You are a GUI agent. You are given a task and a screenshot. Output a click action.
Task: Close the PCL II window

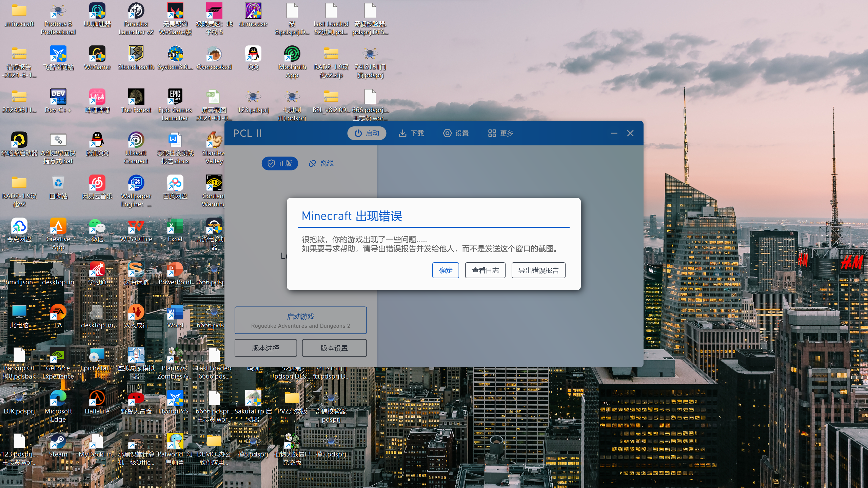(630, 133)
